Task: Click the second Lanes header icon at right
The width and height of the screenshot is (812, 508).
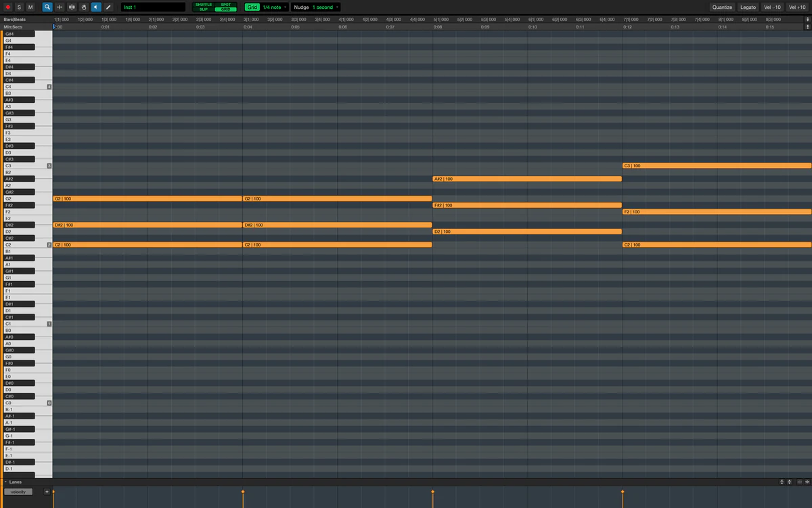Action: click(x=790, y=482)
